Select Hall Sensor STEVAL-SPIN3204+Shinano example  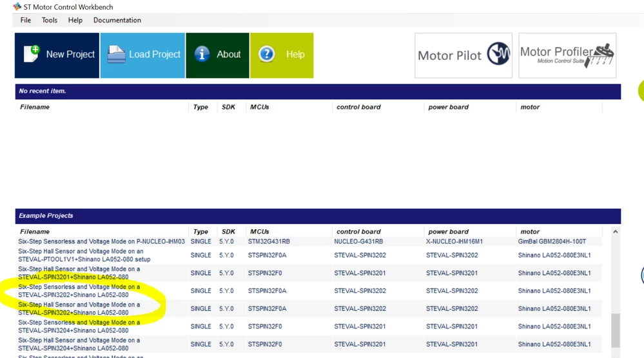(x=79, y=344)
